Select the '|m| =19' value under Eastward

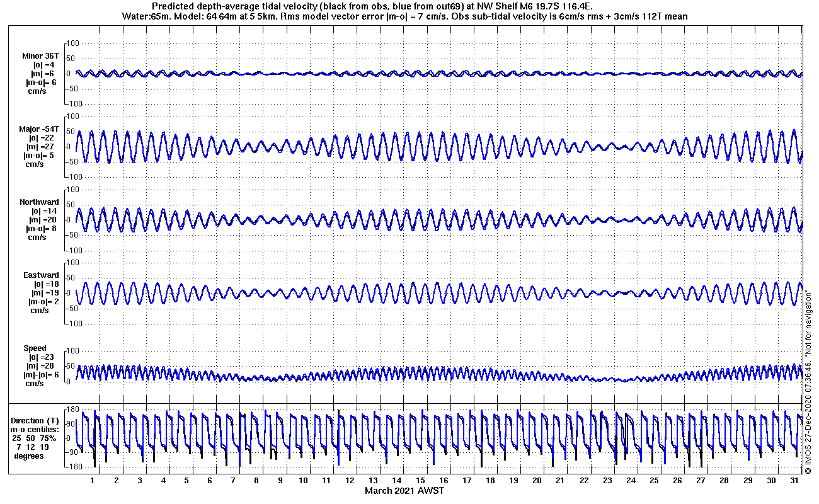click(44, 292)
